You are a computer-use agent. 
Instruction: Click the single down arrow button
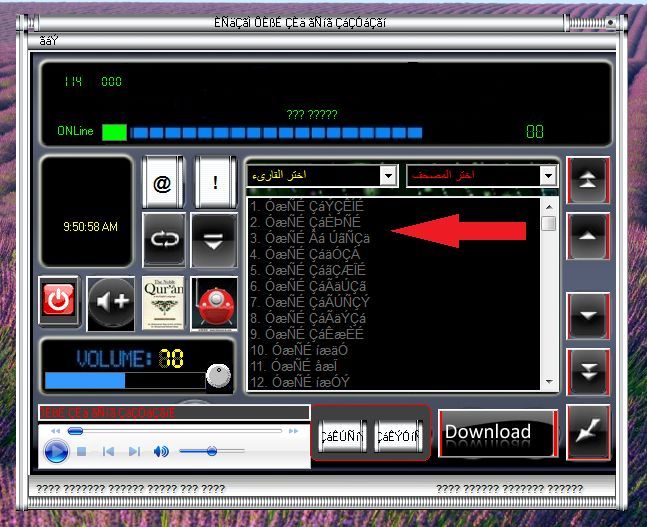pos(586,316)
